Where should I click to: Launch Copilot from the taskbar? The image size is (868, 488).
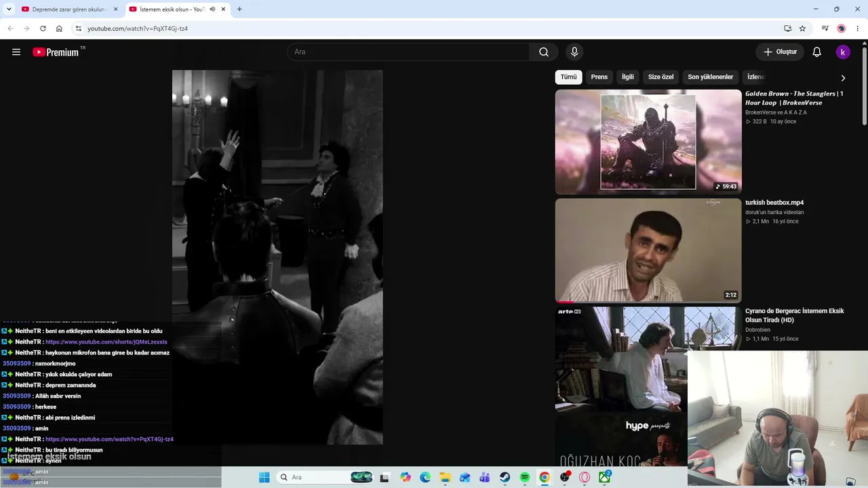tap(406, 477)
